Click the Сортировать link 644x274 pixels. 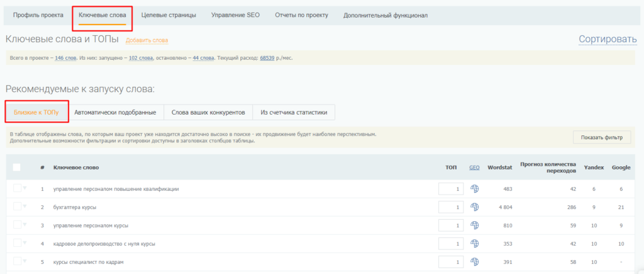click(x=608, y=39)
